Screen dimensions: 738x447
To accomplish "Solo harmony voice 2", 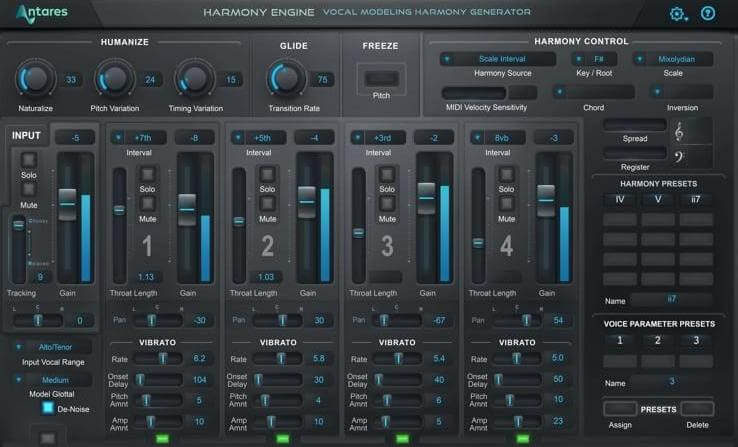I will coord(267,174).
